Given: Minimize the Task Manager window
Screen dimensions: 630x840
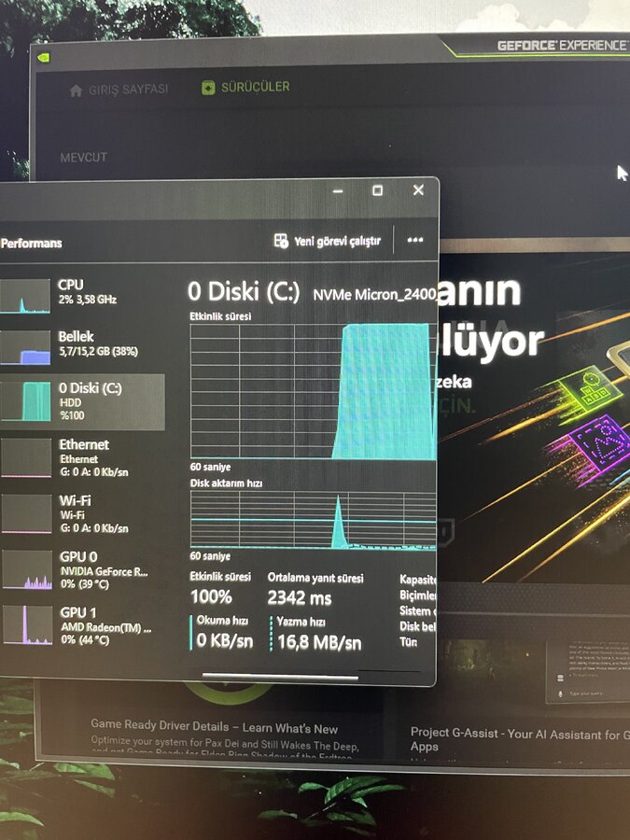Looking at the screenshot, I should coord(338,190).
